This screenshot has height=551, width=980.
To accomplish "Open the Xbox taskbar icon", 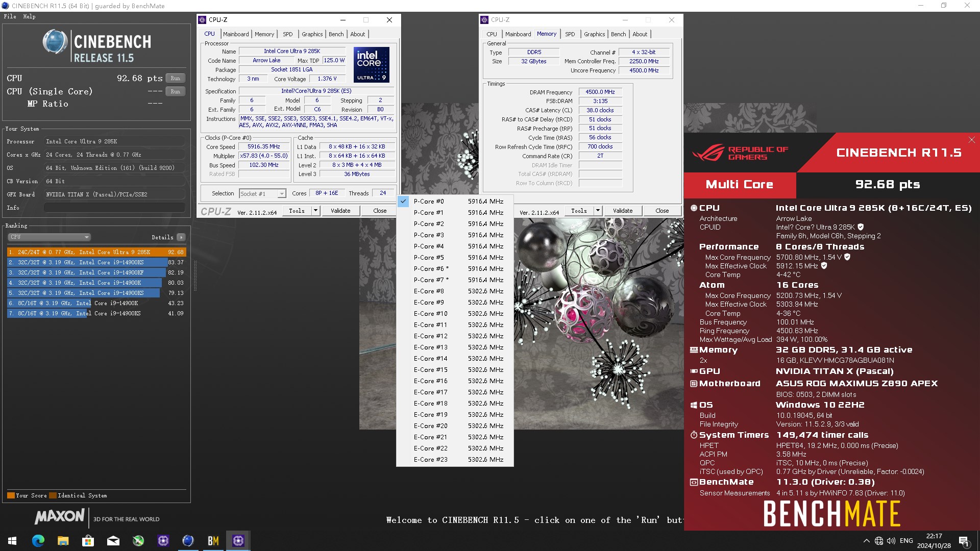I will [x=138, y=541].
